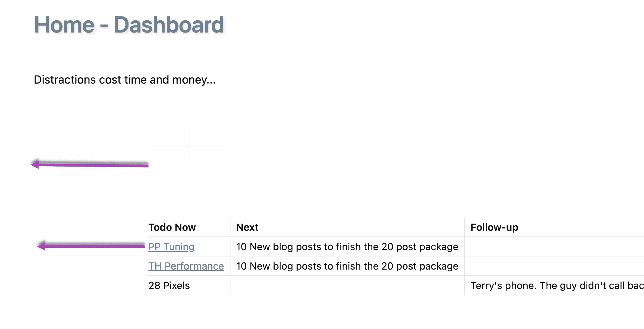Click the blog posts cell in PP Tuning row
644x329 pixels.
tap(347, 247)
